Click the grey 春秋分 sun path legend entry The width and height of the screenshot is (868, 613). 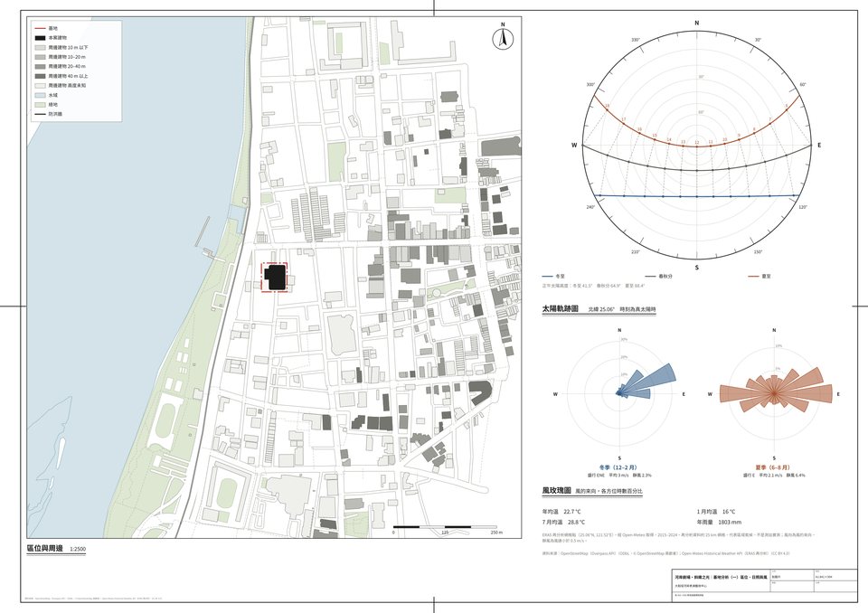659,276
